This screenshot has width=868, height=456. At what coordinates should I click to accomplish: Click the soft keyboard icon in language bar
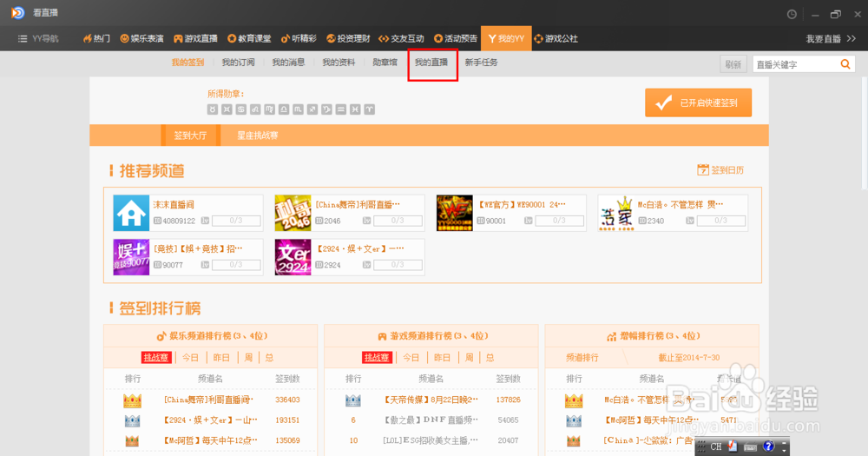750,446
